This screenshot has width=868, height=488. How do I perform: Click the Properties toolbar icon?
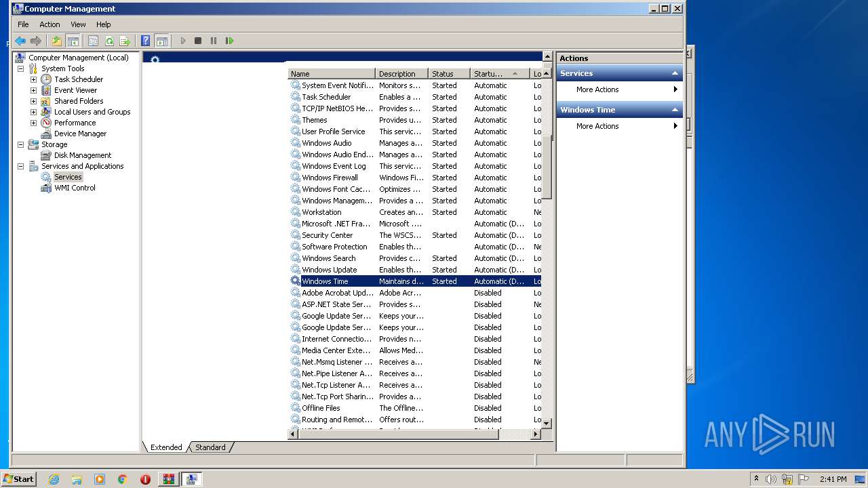[x=94, y=41]
